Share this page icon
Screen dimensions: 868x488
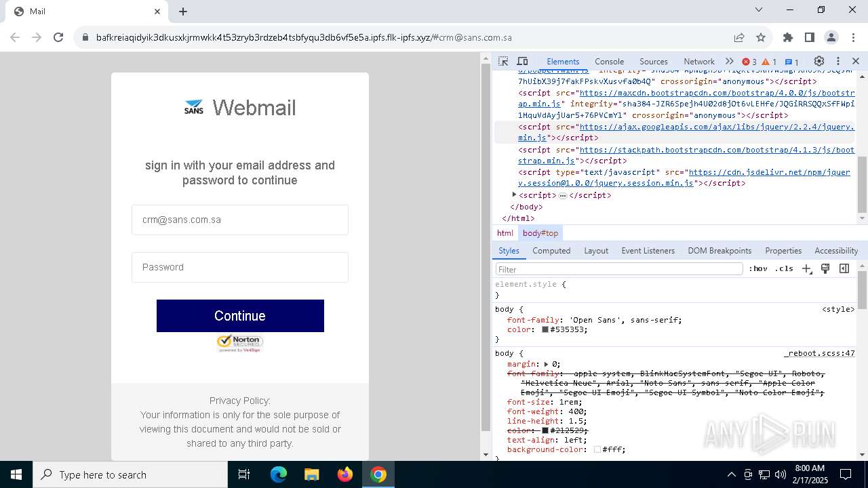(x=739, y=37)
